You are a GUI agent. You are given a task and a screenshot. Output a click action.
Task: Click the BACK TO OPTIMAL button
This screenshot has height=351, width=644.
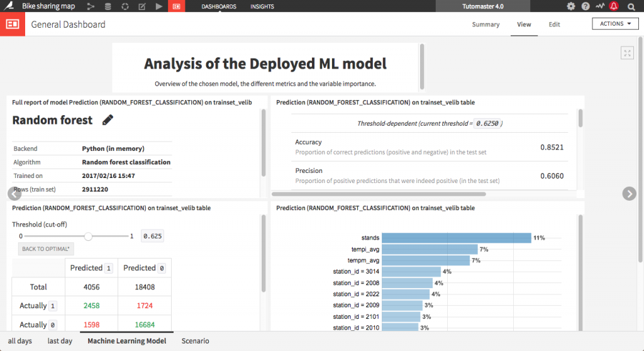click(x=46, y=249)
